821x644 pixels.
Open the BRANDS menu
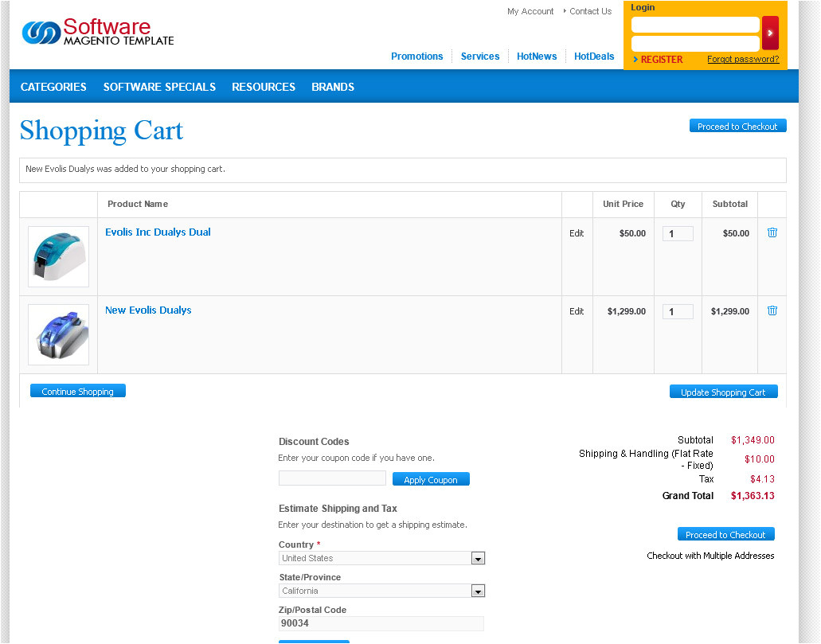(333, 87)
